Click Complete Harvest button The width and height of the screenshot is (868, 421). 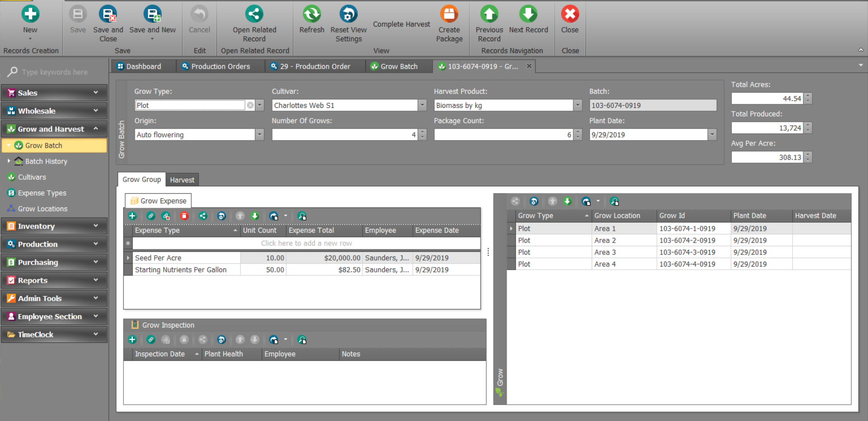[x=401, y=24]
